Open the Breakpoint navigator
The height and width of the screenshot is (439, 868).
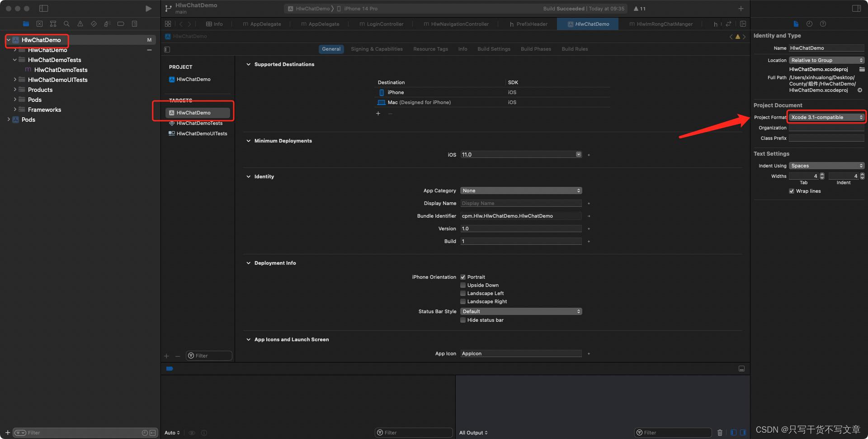[121, 24]
